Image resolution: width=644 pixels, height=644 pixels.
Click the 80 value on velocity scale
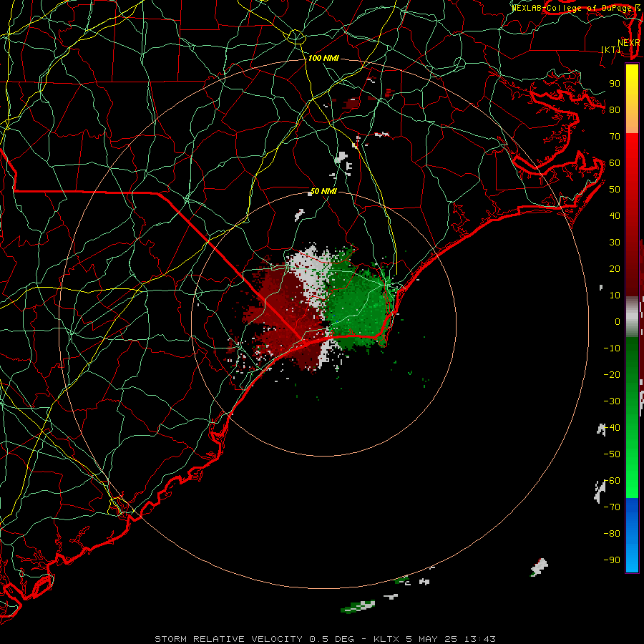coord(615,109)
